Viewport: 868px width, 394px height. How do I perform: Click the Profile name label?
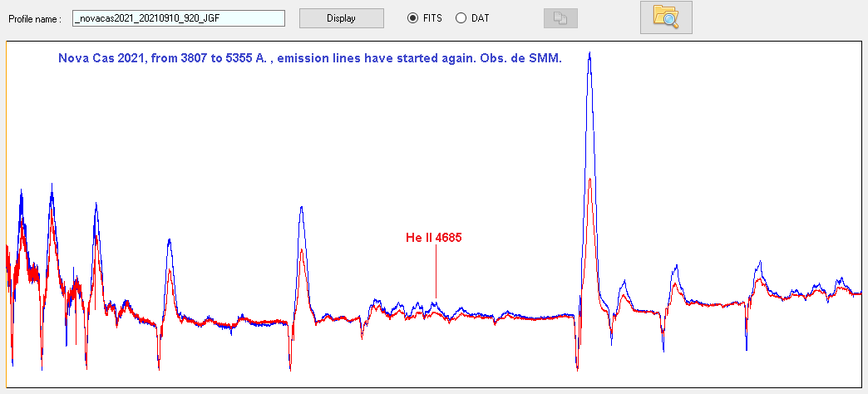coord(35,18)
